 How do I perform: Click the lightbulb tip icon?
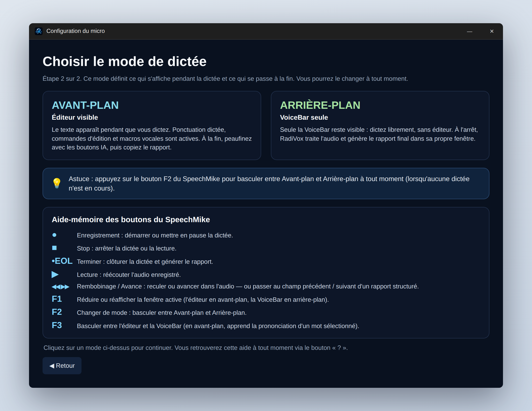click(57, 183)
